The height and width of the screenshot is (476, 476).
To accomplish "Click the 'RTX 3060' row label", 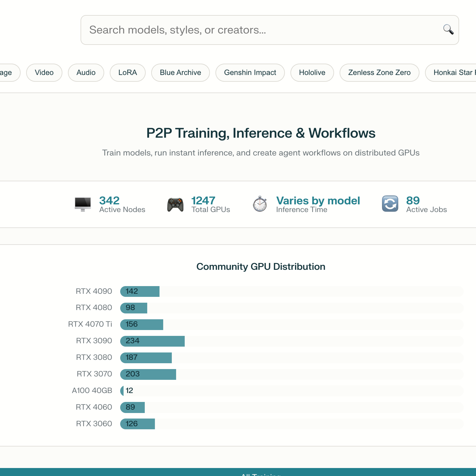I will point(94,424).
